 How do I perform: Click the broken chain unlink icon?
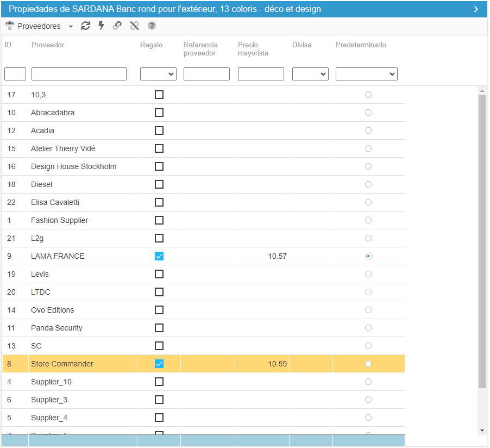135,26
